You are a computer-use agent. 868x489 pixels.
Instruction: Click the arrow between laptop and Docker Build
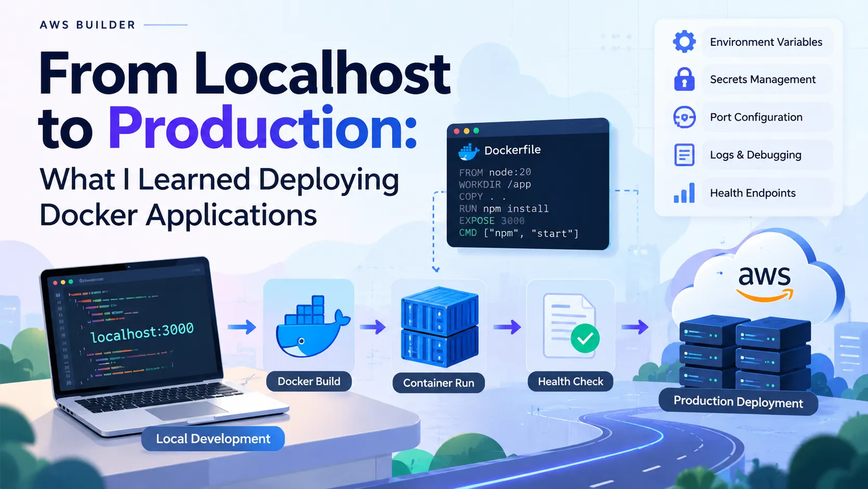(242, 327)
